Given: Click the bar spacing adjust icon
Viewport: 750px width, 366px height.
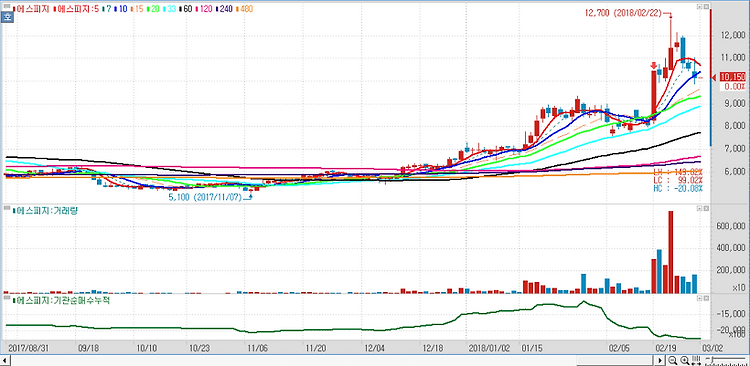Looking at the screenshot, I should click(x=697, y=360).
